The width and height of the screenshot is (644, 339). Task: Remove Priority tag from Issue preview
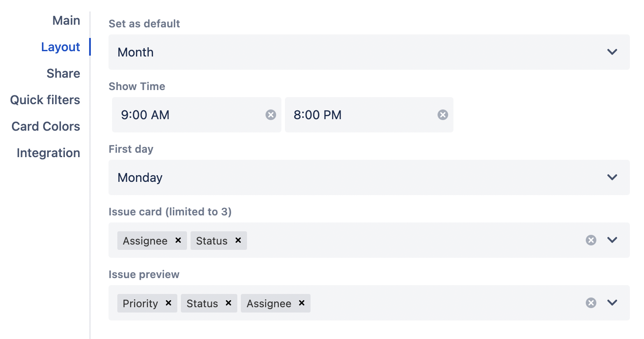tap(168, 303)
